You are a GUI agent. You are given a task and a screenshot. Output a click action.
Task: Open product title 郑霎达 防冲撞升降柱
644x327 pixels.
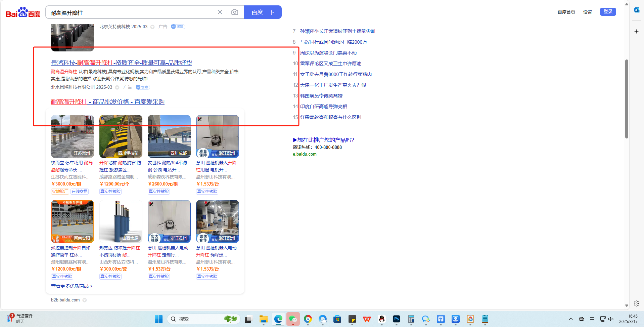[120, 251]
